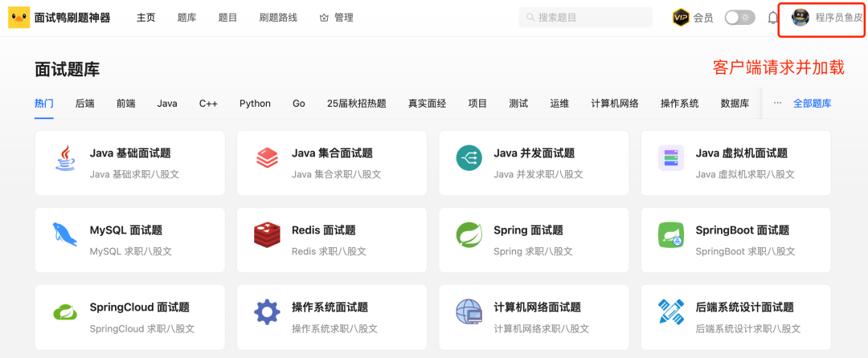Open 操作系统面试题 card title
This screenshot has width=868, height=358.
pos(330,307)
